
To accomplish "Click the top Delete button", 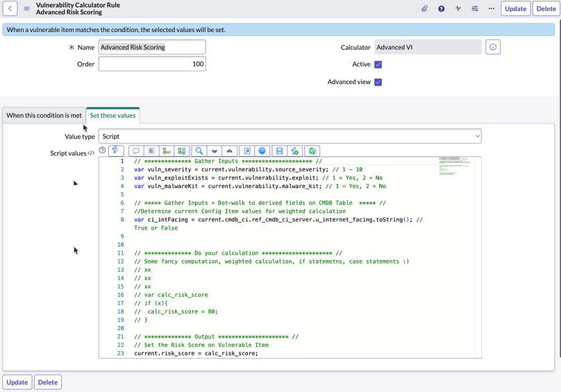I will tap(546, 8).
